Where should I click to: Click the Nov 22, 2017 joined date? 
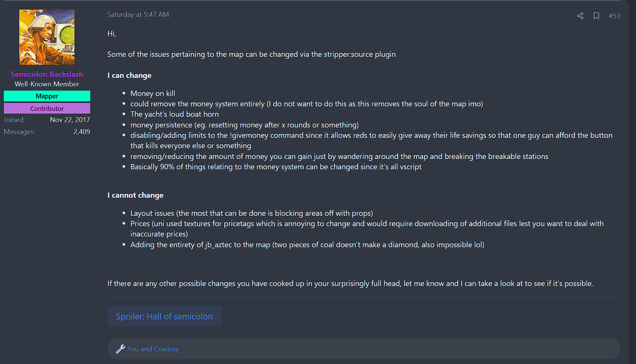point(70,120)
